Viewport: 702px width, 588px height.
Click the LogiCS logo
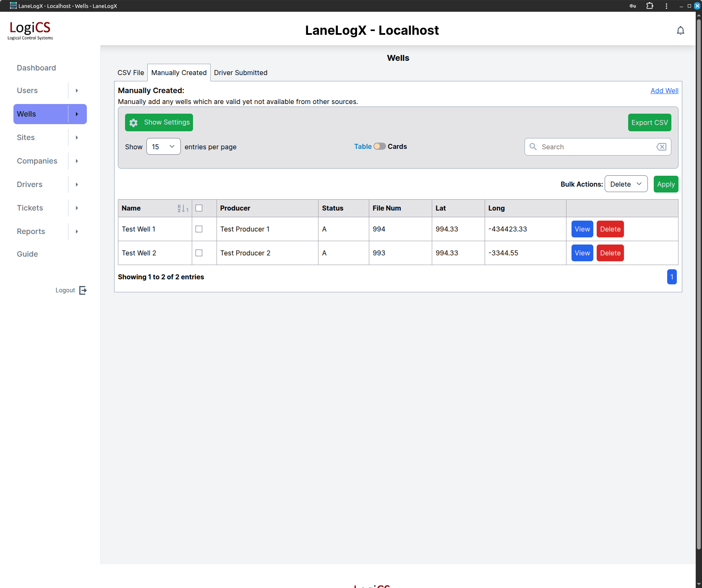(30, 30)
